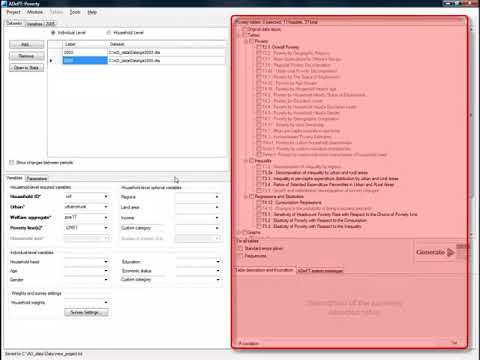Open the Tools menu
The width and height of the screenshot is (480, 360).
[75, 12]
